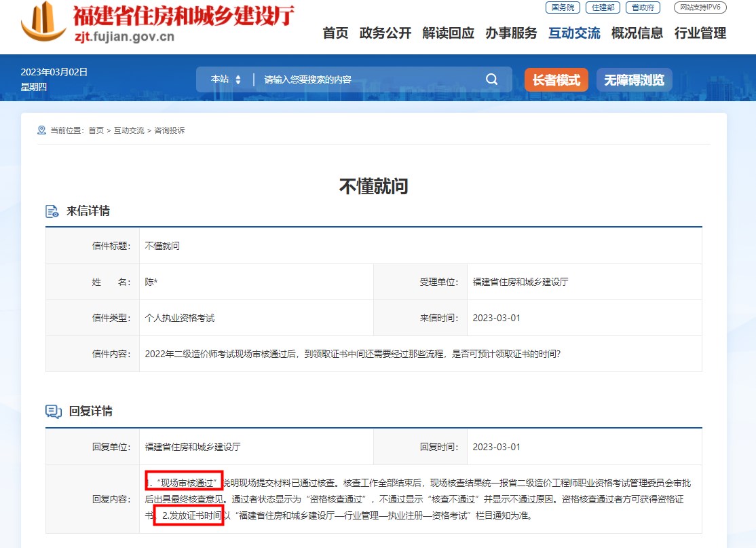The width and height of the screenshot is (756, 548).
Task: Click the location pin breadcrumb icon
Action: point(41,130)
